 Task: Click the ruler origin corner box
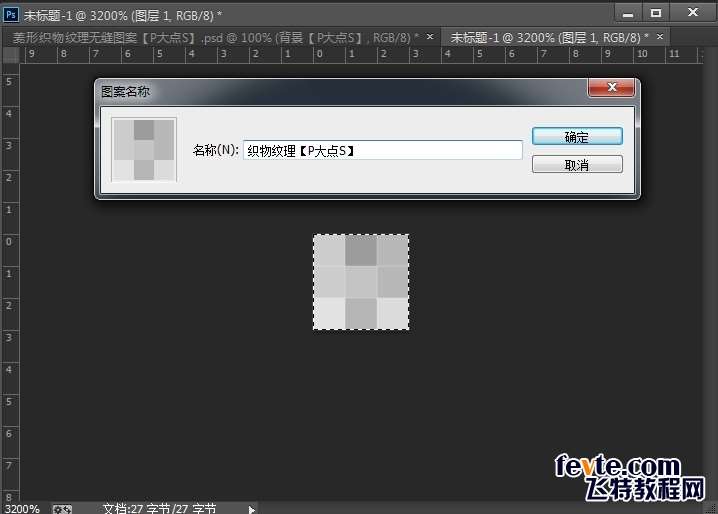(11, 55)
